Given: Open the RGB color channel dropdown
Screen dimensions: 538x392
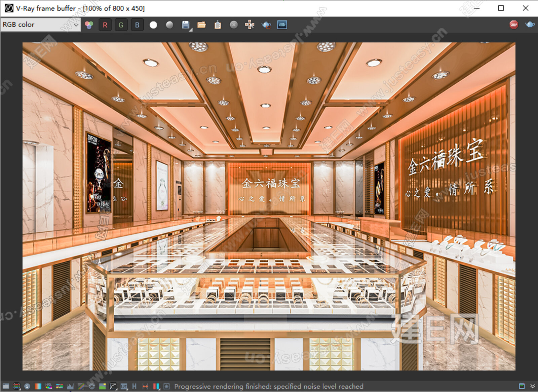Looking at the screenshot, I should pos(41,25).
